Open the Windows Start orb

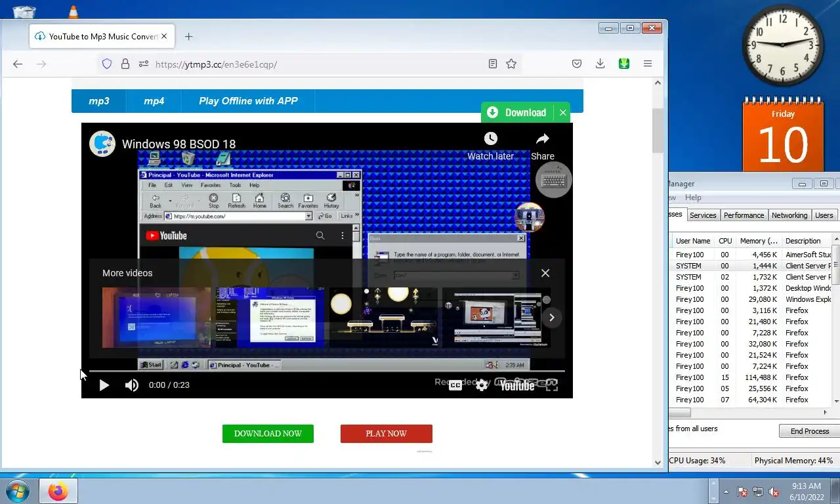18,491
